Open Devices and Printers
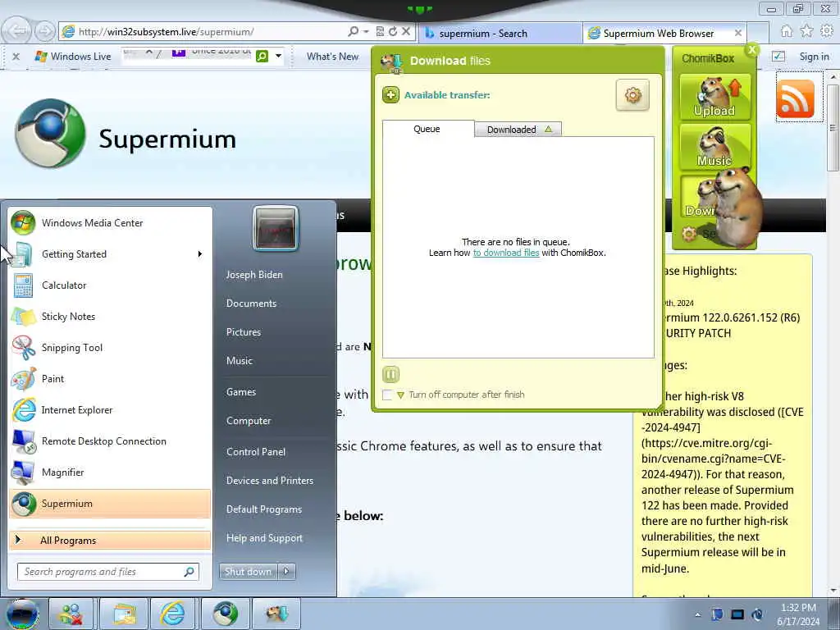 click(x=269, y=481)
